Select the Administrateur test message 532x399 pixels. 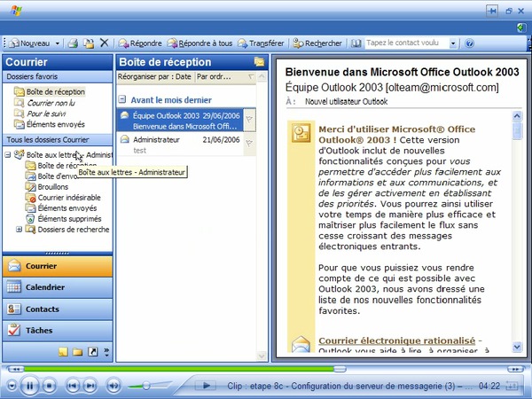pyautogui.click(x=180, y=145)
